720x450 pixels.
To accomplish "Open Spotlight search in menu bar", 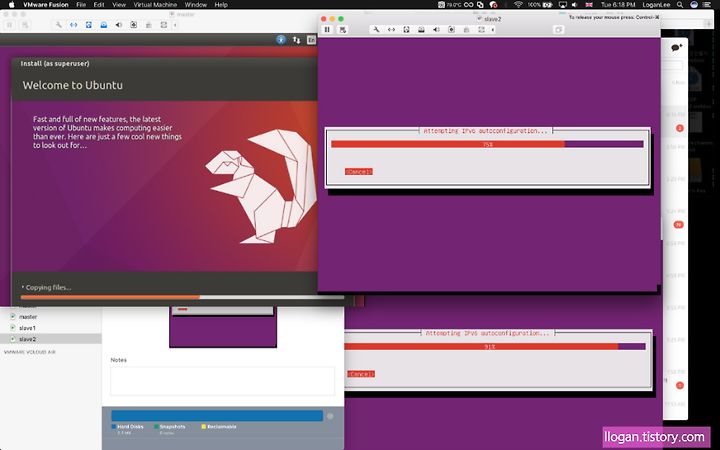I will [x=680, y=5].
